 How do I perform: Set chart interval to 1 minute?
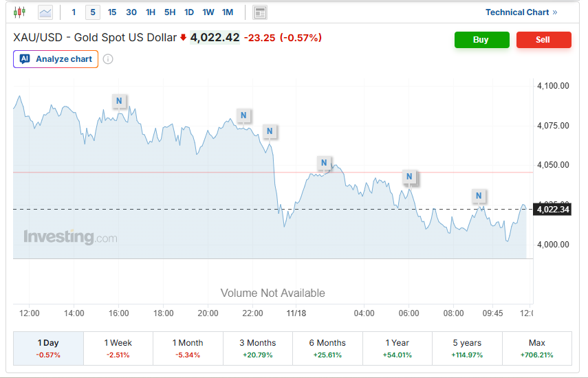74,12
